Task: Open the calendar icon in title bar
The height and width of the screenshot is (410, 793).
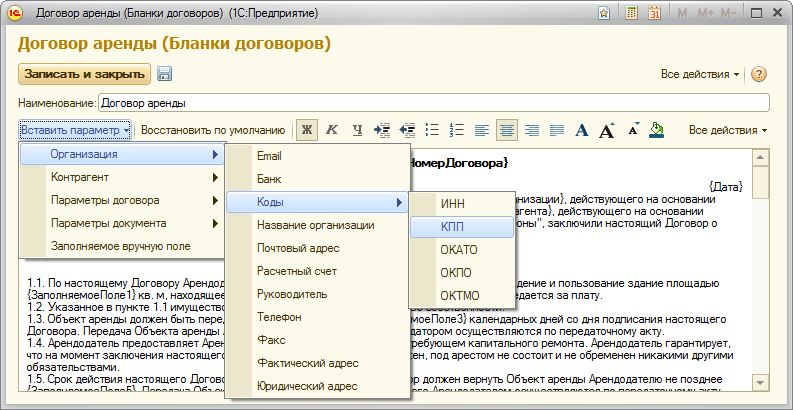Action: tap(655, 14)
